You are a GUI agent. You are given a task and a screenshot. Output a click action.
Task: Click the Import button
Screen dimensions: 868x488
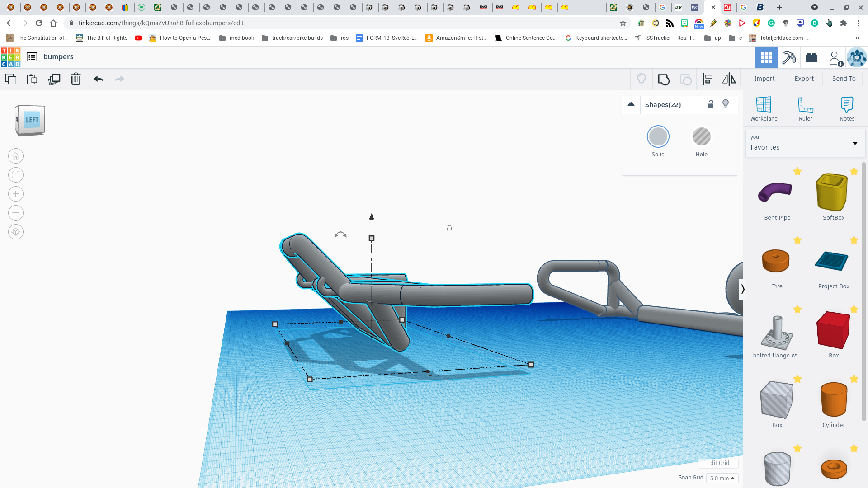coord(764,78)
